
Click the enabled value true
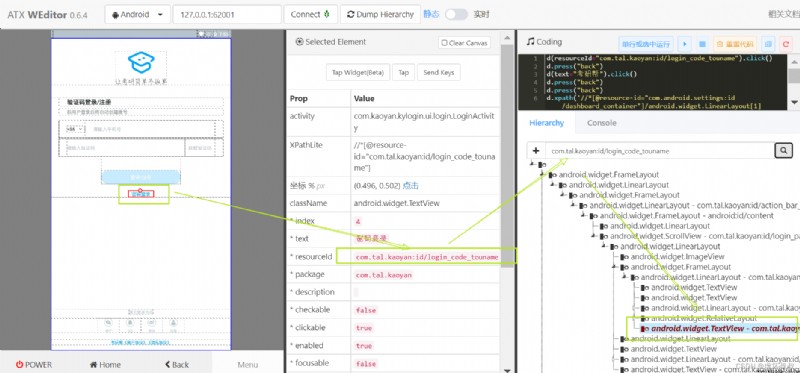(364, 346)
